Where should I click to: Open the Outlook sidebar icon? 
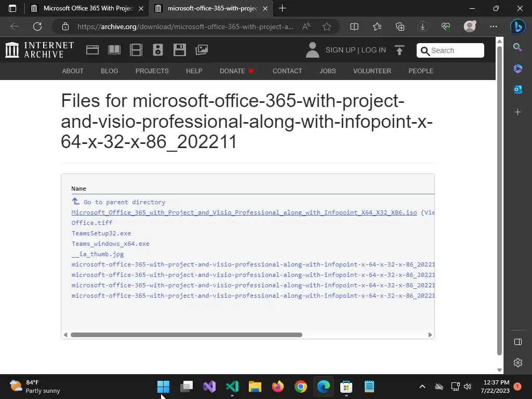[x=518, y=89]
